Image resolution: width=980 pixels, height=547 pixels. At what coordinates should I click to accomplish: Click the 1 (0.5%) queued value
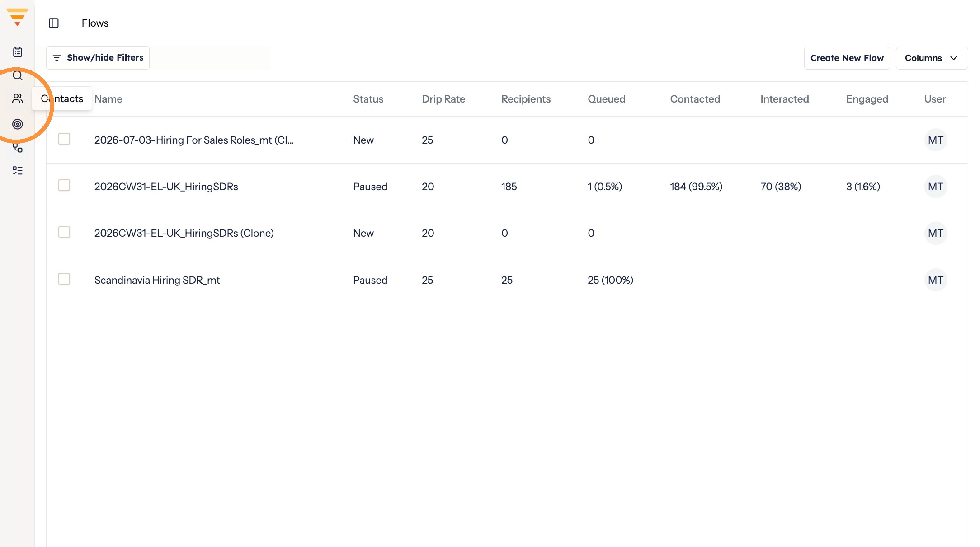(605, 187)
